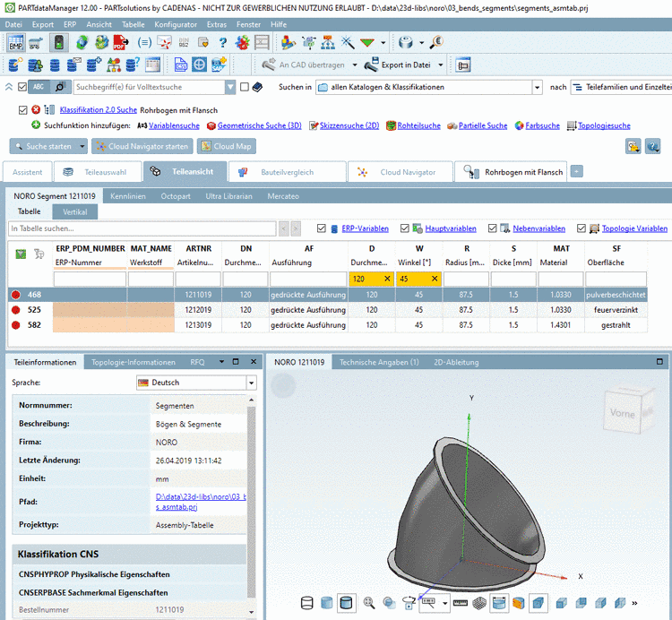The height and width of the screenshot is (620, 672).
Task: Open the Konfigurator menu
Action: (176, 24)
